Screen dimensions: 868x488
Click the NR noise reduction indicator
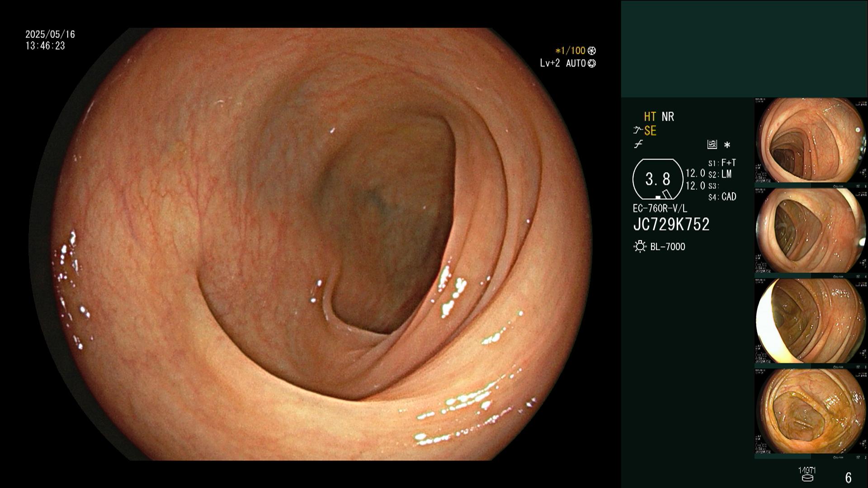(x=668, y=117)
